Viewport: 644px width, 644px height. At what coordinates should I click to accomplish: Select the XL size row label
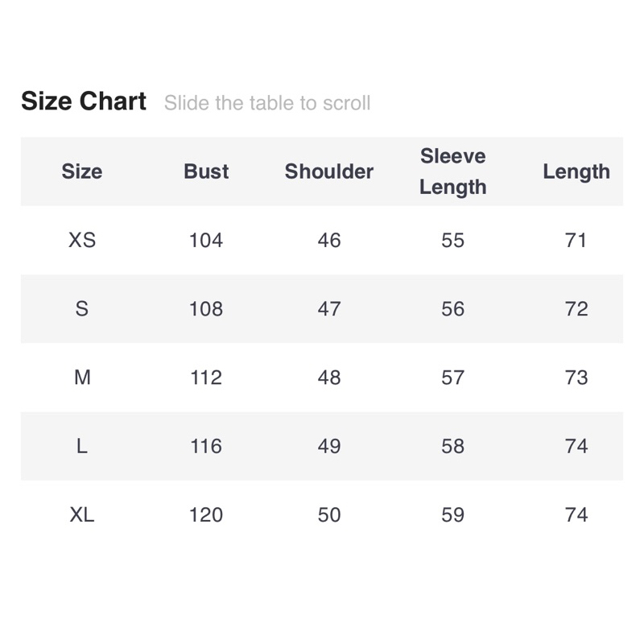click(x=82, y=514)
